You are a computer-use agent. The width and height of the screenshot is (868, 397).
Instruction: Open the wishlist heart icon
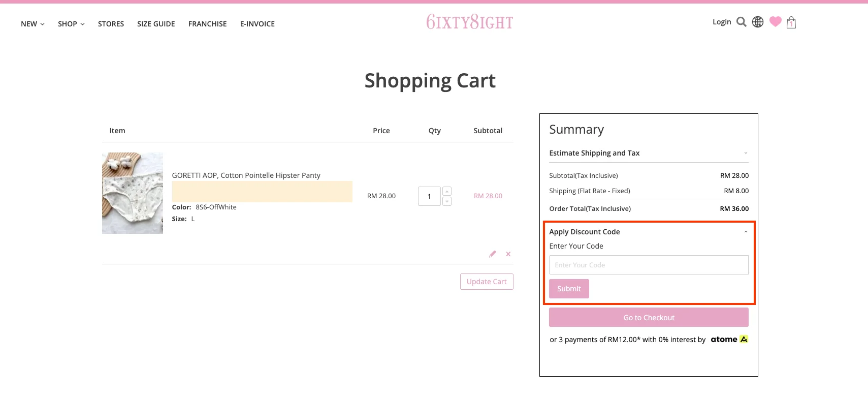tap(775, 21)
